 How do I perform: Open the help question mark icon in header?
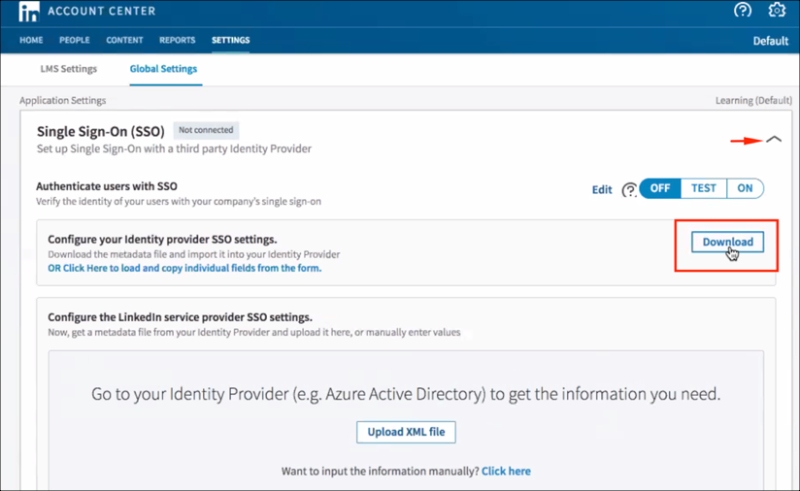[742, 11]
